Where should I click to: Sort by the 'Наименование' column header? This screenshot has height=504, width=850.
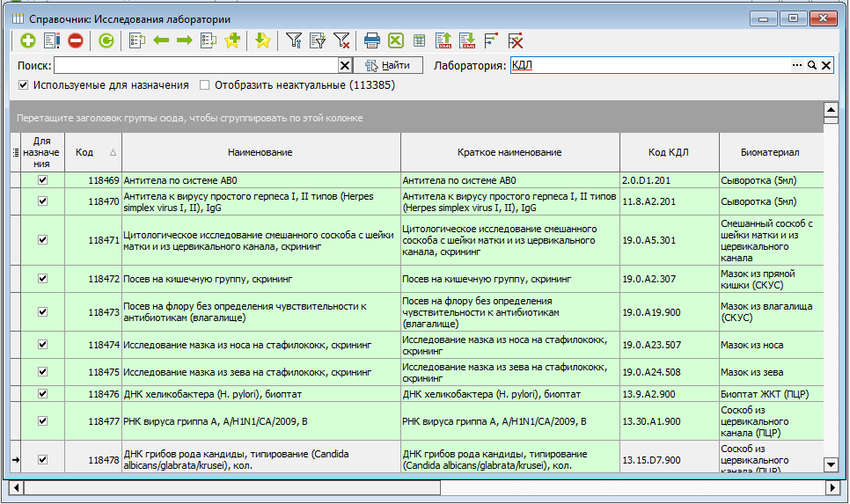point(260,152)
